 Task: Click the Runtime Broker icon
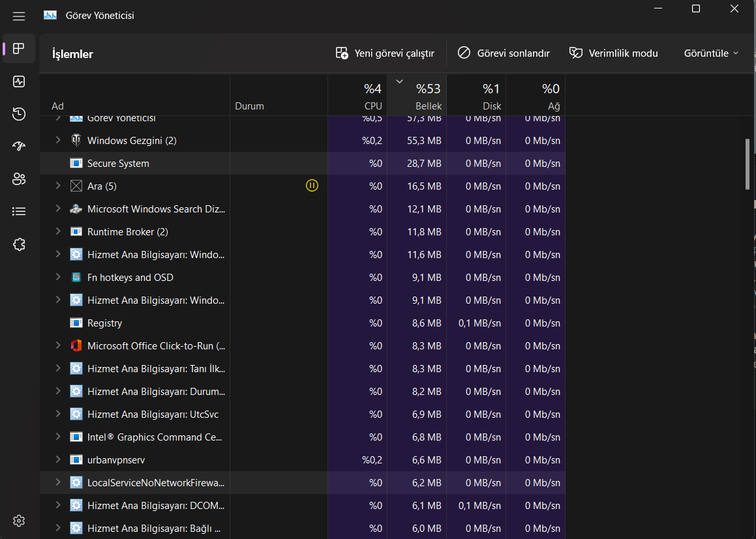(x=76, y=231)
